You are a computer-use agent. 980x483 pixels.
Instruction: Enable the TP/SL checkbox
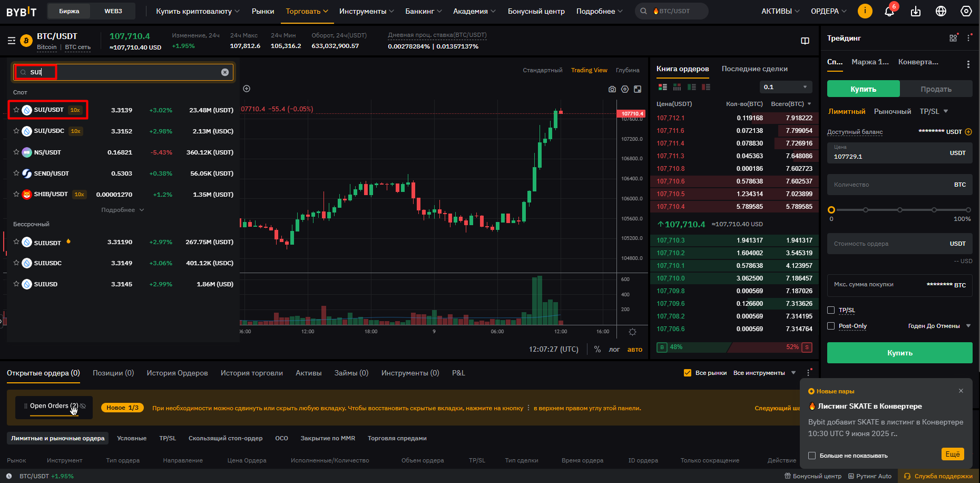pyautogui.click(x=831, y=310)
